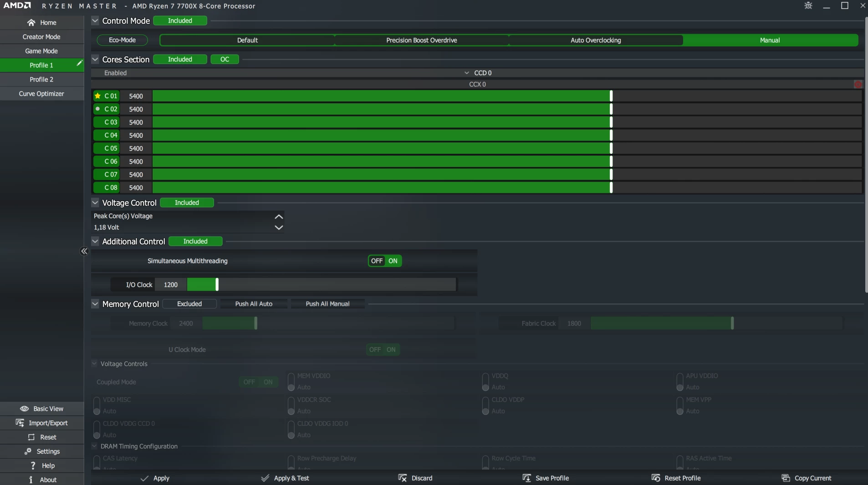The height and width of the screenshot is (485, 868).
Task: Click Push All Manual button
Action: click(327, 303)
